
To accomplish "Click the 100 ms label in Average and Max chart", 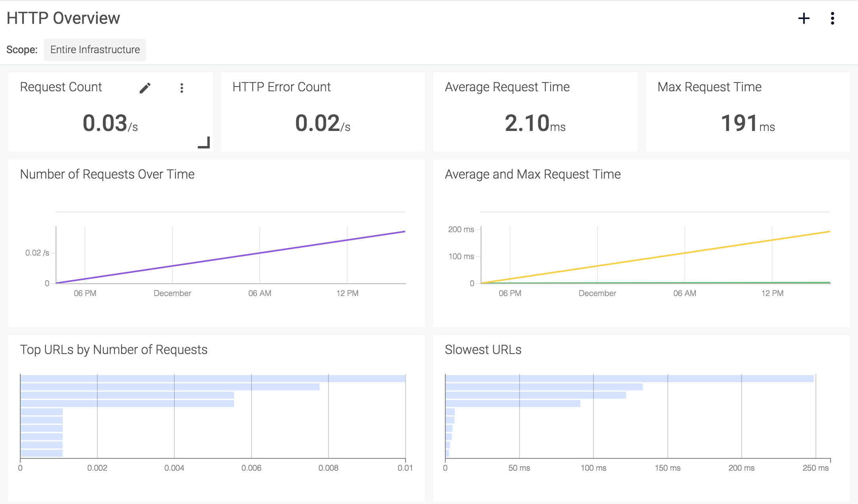I will point(461,256).
